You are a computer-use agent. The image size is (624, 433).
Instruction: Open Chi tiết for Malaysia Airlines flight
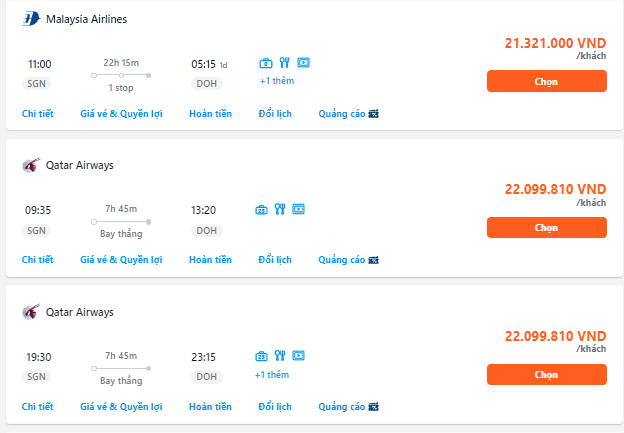point(37,114)
